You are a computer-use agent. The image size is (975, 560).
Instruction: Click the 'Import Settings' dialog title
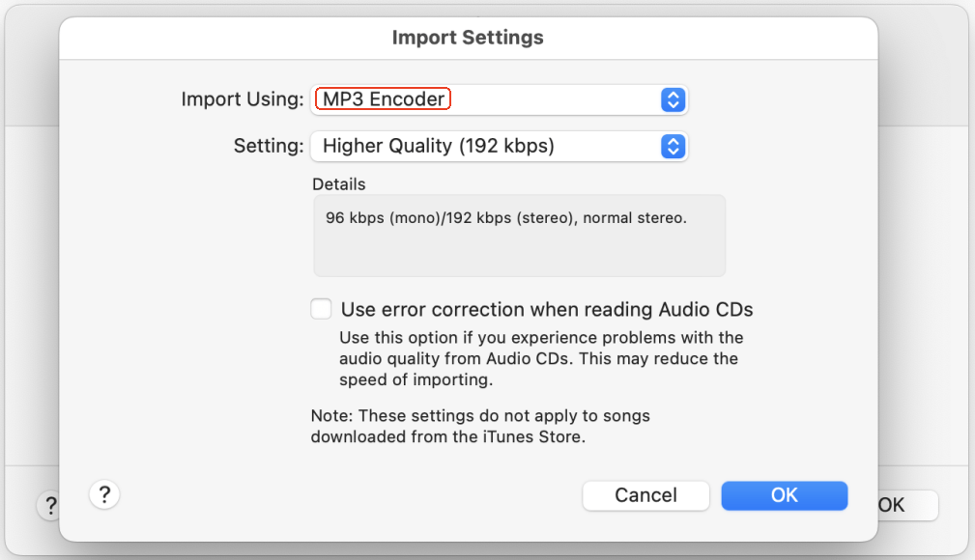(x=468, y=39)
